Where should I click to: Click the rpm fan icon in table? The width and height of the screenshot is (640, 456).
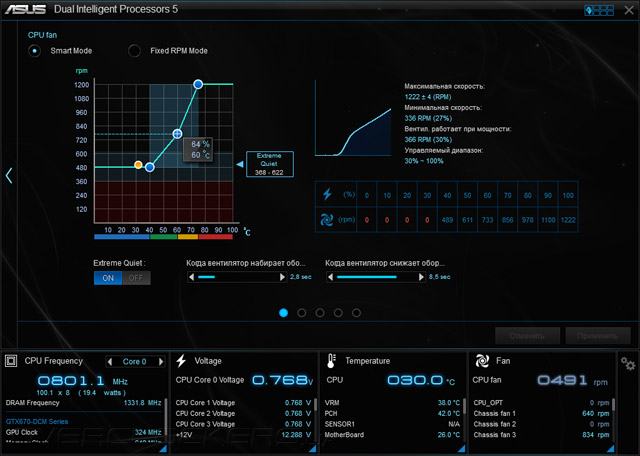point(327,220)
